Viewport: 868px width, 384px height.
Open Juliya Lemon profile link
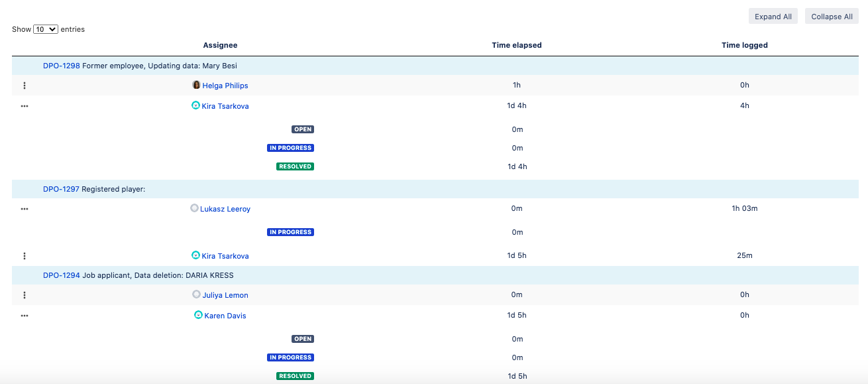pyautogui.click(x=225, y=295)
